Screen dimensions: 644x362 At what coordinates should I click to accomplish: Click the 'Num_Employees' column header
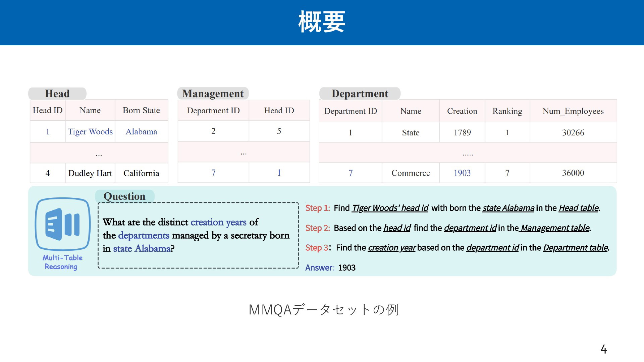click(x=573, y=111)
